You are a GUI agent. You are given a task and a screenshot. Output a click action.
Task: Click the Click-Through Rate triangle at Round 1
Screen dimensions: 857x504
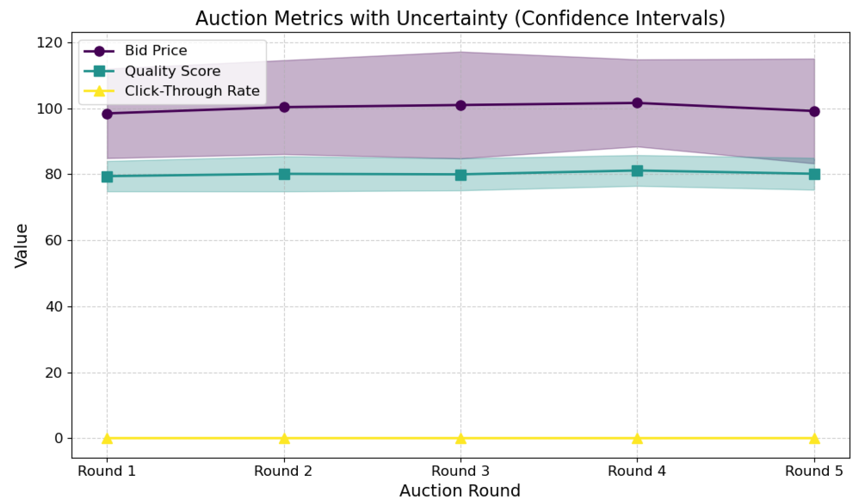point(107,438)
